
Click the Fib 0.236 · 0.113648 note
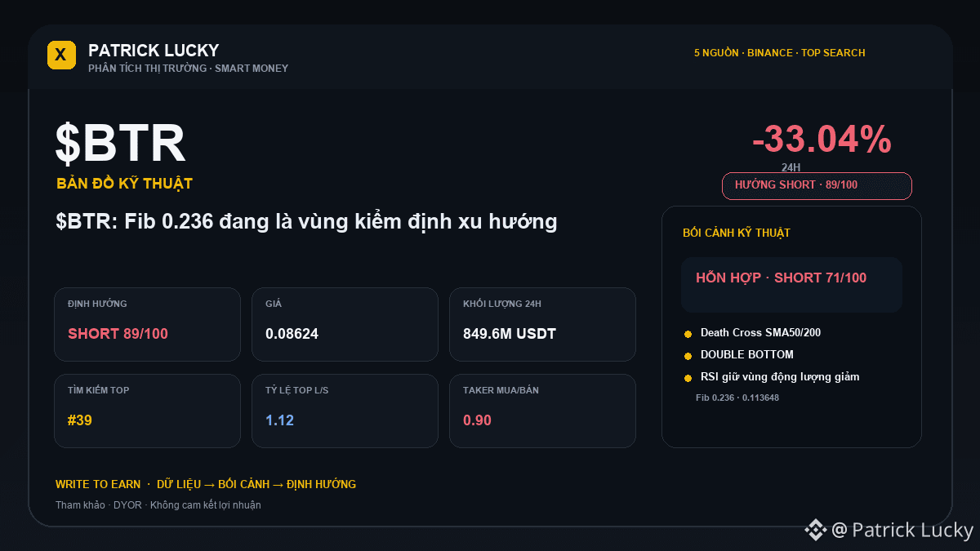tap(737, 398)
